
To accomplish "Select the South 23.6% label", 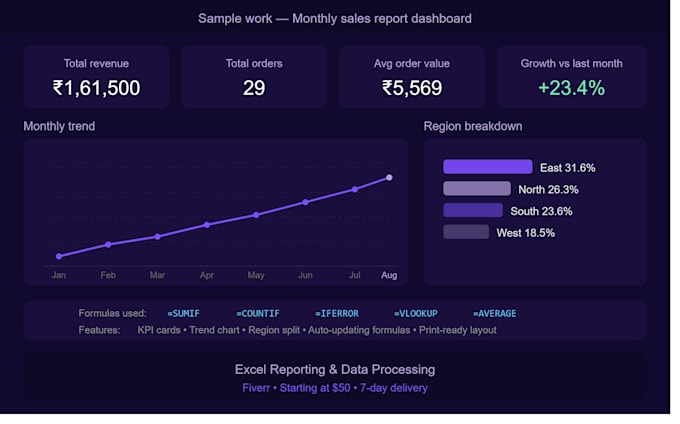I will point(542,211).
